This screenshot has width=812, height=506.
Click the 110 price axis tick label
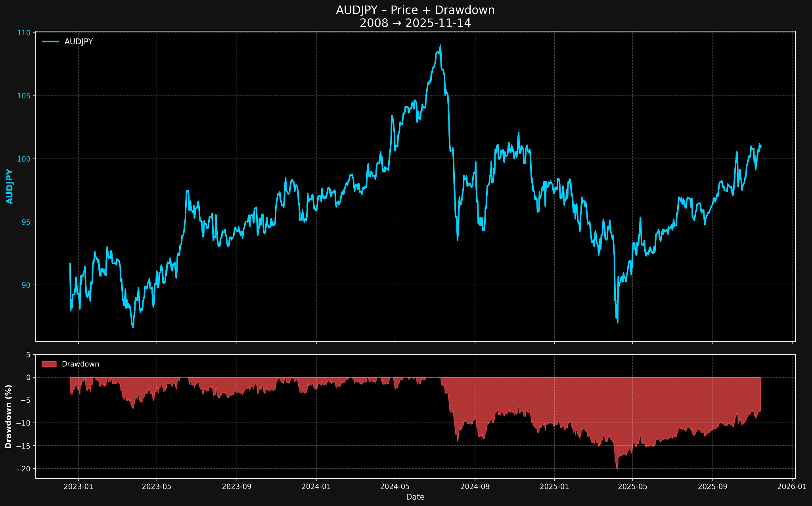click(24, 33)
